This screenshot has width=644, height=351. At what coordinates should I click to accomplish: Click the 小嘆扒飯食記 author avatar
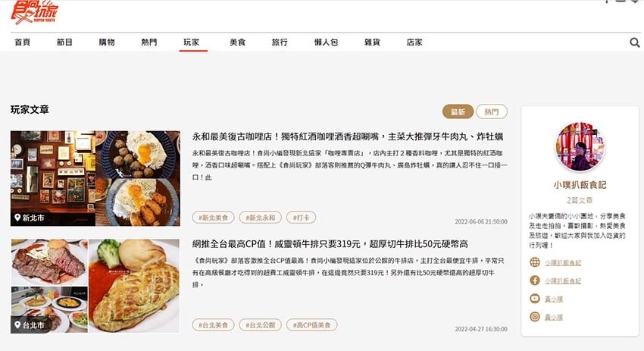point(580,147)
